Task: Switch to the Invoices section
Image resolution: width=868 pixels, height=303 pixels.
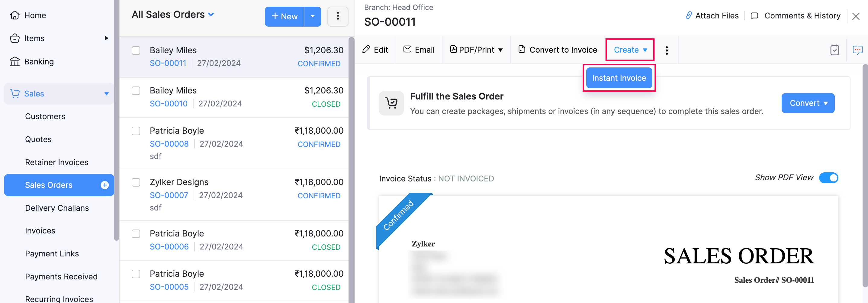Action: coord(40,230)
